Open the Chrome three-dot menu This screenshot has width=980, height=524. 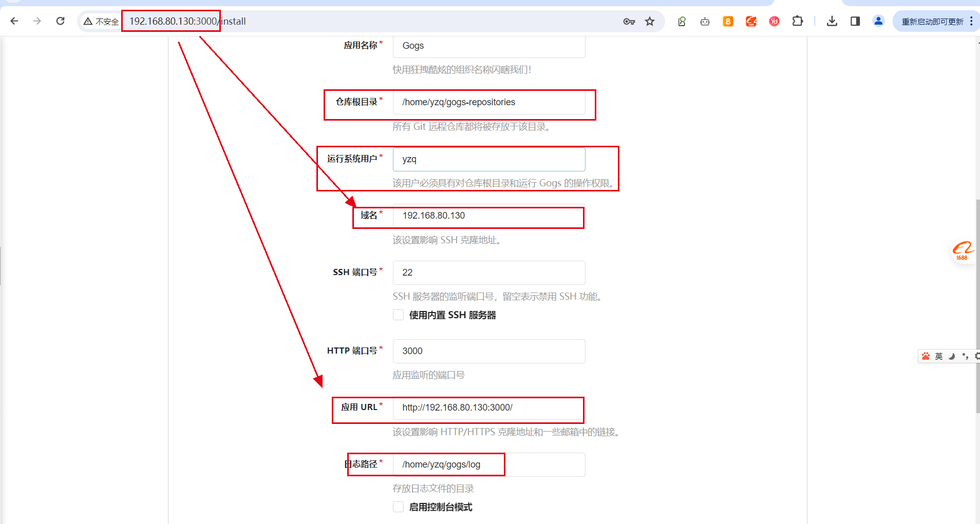[971, 22]
